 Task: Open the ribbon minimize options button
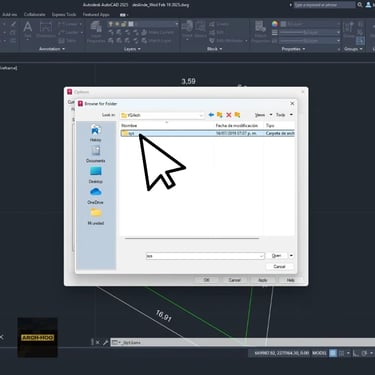pos(123,15)
